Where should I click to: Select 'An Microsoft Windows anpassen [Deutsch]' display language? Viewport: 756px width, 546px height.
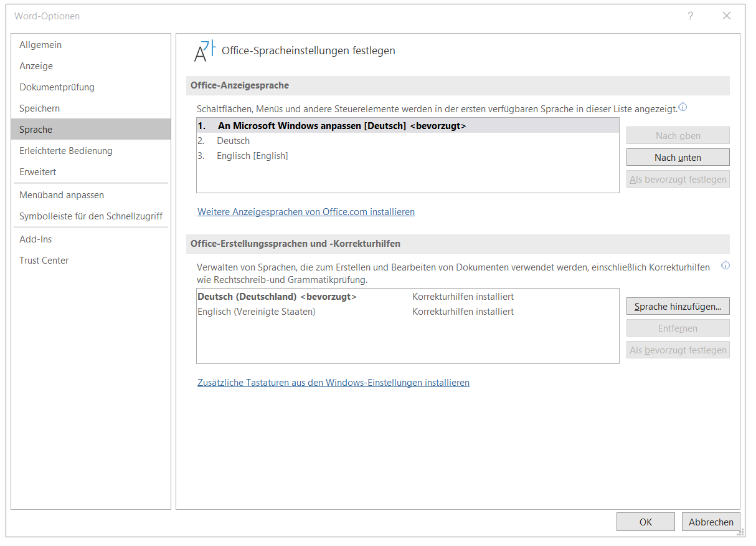tap(408, 126)
